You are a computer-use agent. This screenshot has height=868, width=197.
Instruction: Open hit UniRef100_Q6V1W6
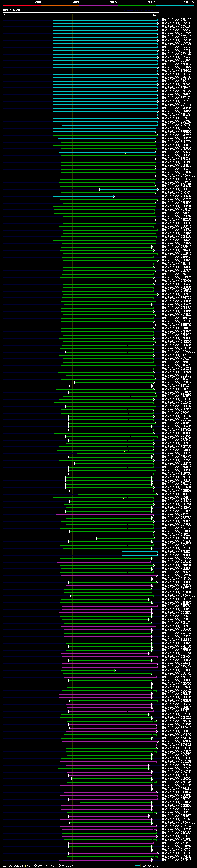point(177,23)
